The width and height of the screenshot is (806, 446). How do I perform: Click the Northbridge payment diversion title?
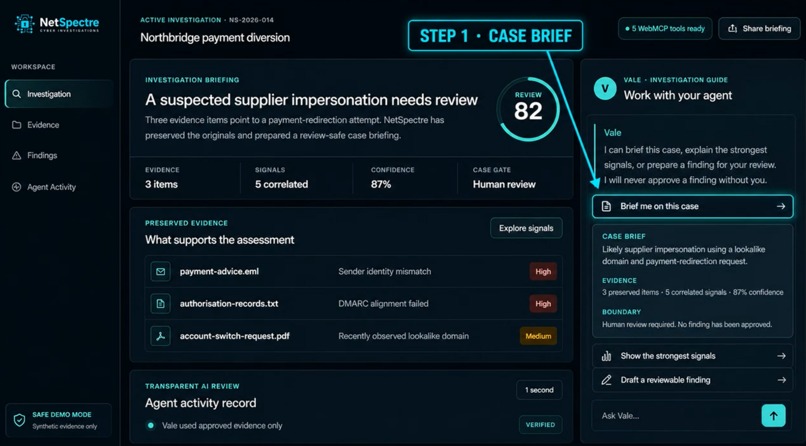pyautogui.click(x=215, y=38)
